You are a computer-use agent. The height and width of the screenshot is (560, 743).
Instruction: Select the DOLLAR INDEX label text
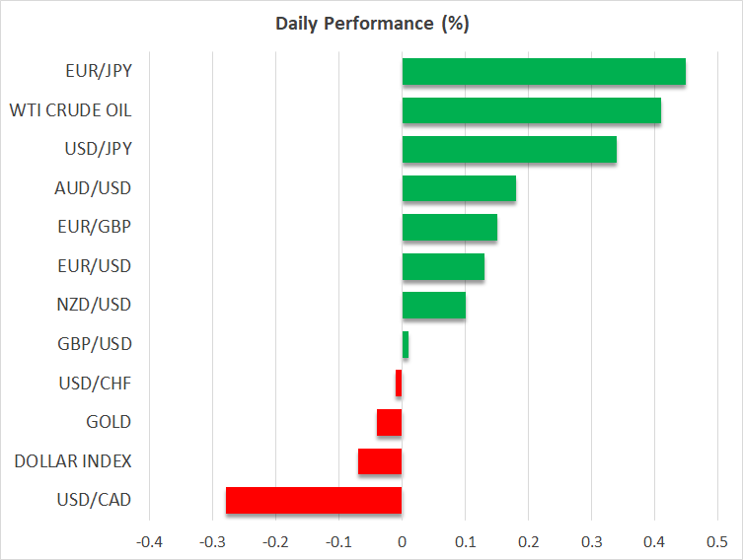tap(73, 461)
